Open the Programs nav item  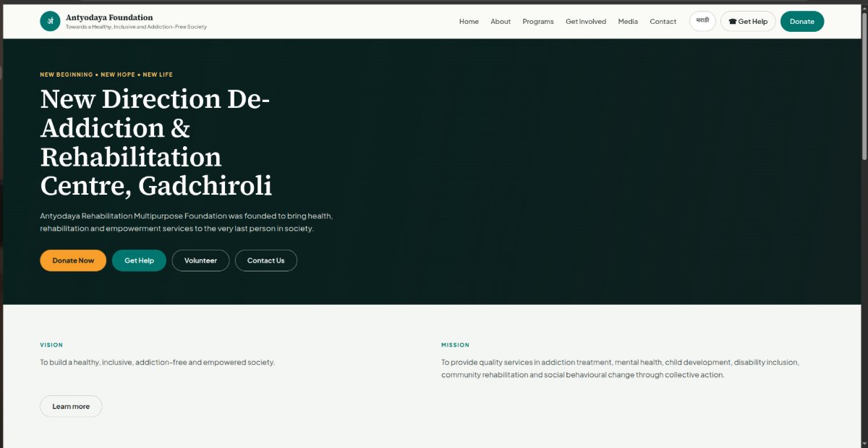pos(538,22)
